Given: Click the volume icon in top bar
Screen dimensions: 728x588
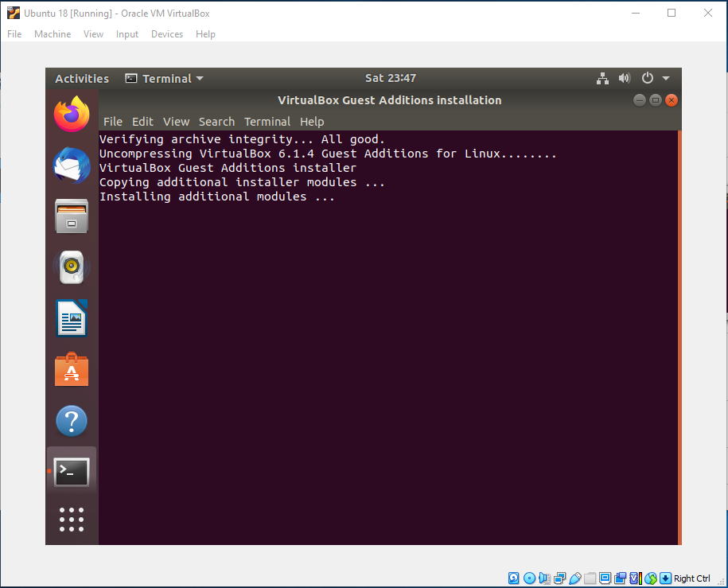Looking at the screenshot, I should (x=625, y=78).
